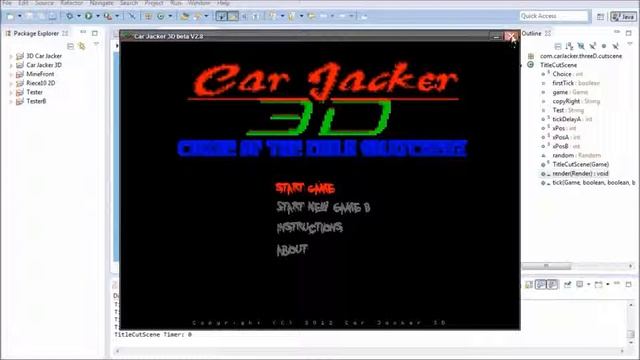Image resolution: width=640 pixels, height=360 pixels.
Task: Click START GAME in Car Jacker window
Action: 305,188
